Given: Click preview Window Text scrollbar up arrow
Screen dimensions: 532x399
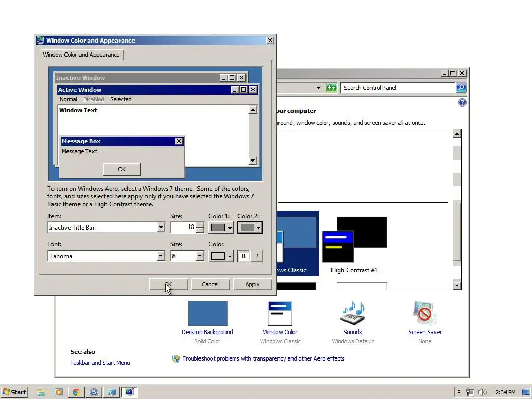Looking at the screenshot, I should tap(253, 110).
